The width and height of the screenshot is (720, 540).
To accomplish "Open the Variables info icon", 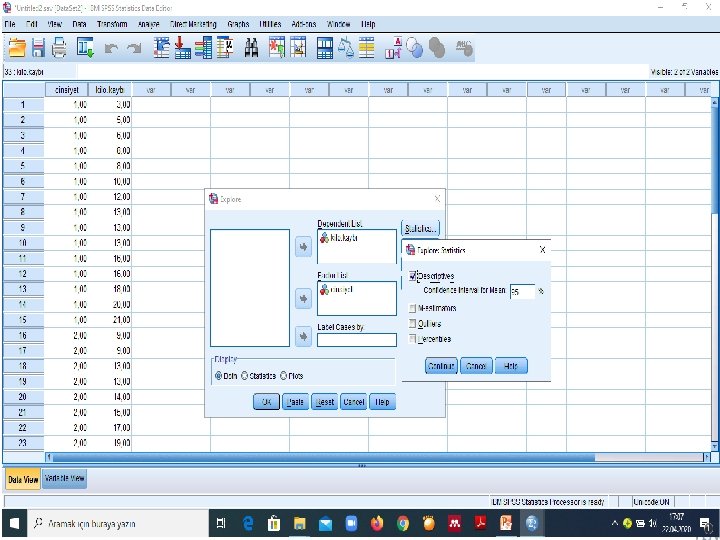I will click(203, 48).
